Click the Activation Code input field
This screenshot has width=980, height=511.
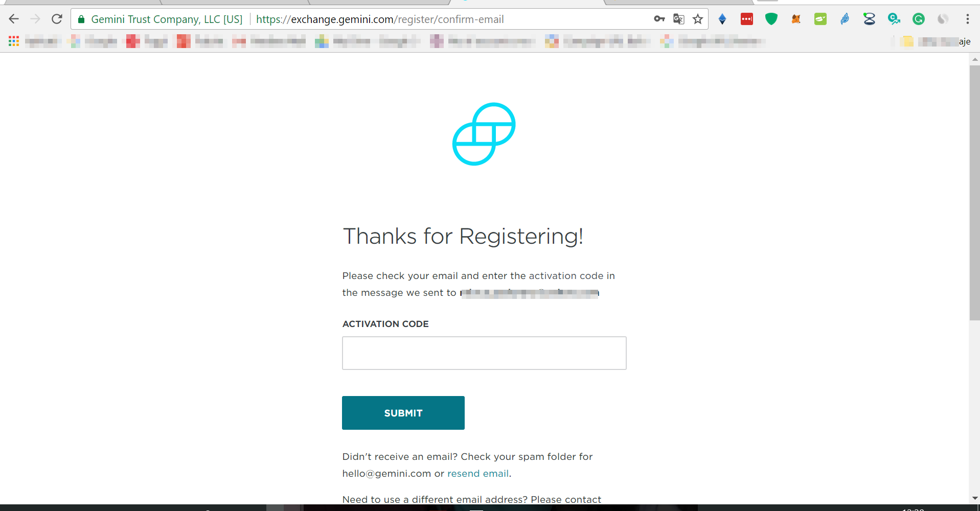pos(484,353)
